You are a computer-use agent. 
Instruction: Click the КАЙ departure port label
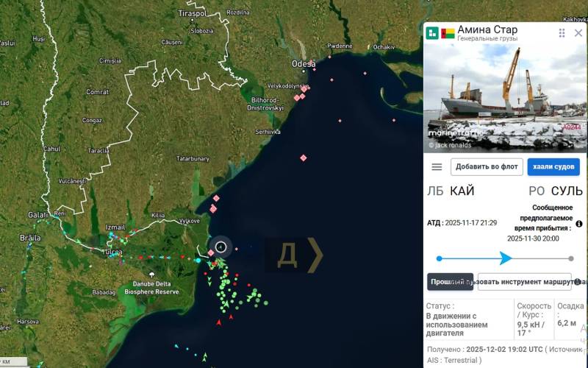[462, 191]
